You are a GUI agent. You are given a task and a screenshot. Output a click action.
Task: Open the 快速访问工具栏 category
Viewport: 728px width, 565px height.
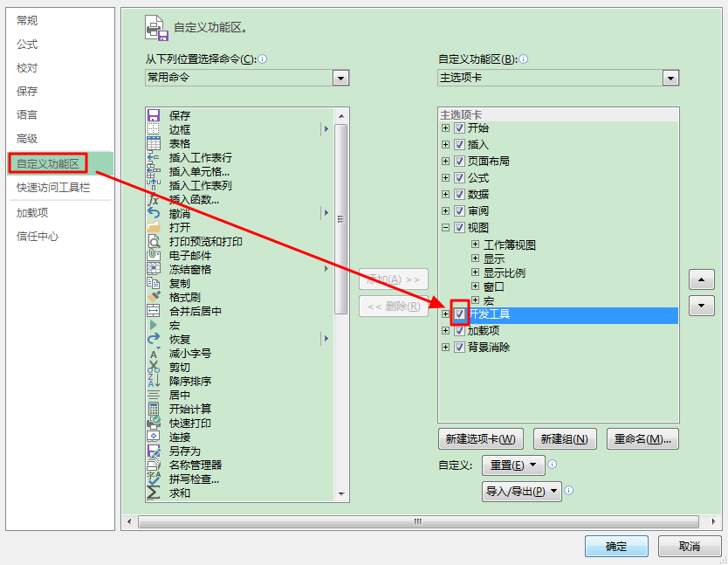click(x=53, y=188)
